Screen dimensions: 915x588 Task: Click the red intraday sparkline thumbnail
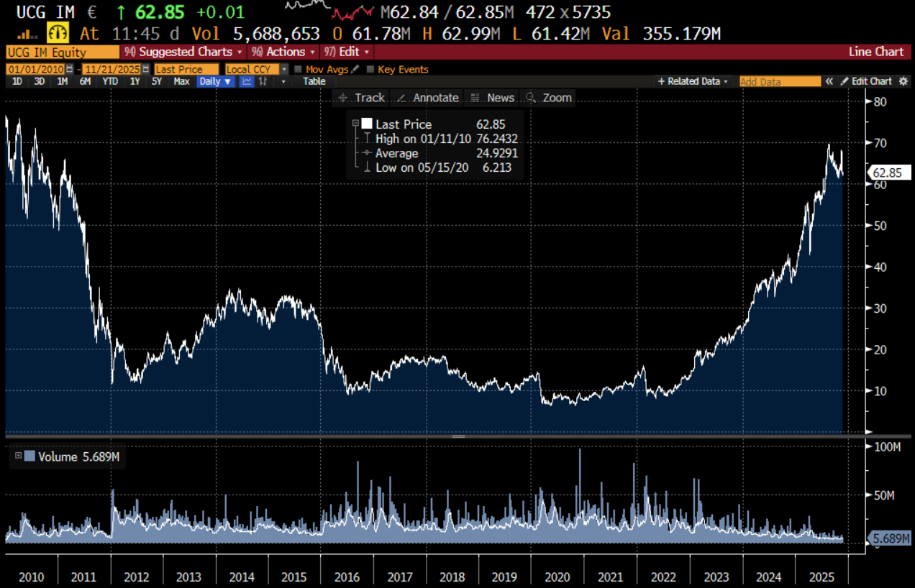click(x=353, y=12)
